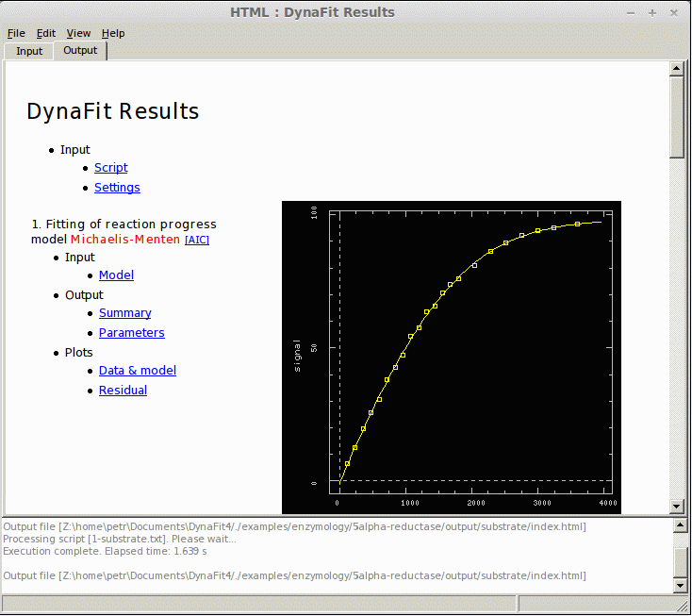Click the '1. Fitting of reaction progress' text

[x=124, y=225]
